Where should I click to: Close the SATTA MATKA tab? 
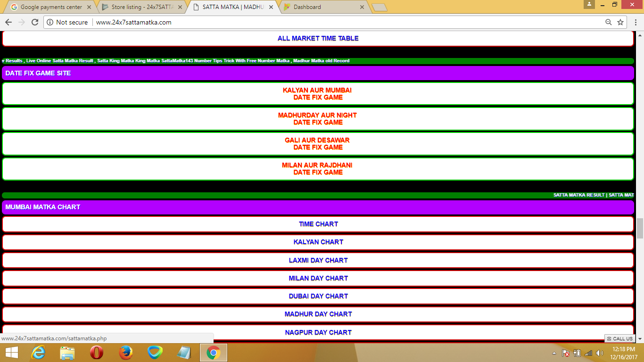(x=271, y=7)
